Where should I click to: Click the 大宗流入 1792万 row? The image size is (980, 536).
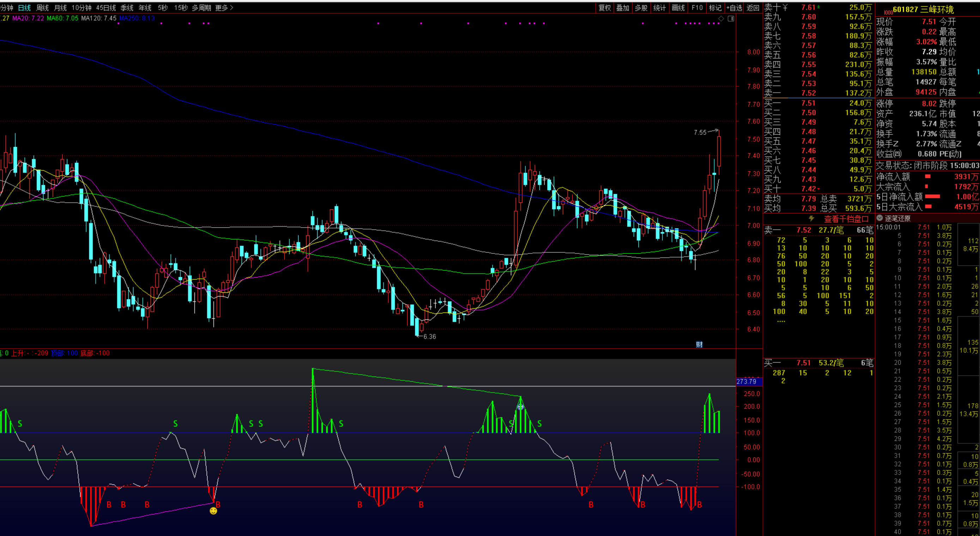[x=927, y=187]
